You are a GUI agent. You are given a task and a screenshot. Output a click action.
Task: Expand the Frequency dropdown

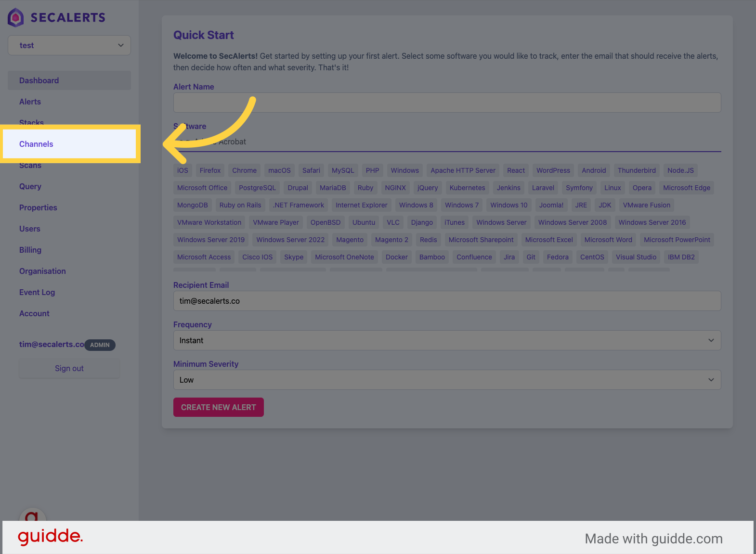(447, 340)
